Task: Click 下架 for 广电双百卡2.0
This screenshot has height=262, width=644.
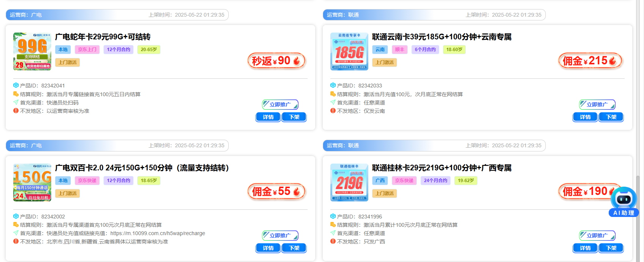Action: tap(294, 248)
